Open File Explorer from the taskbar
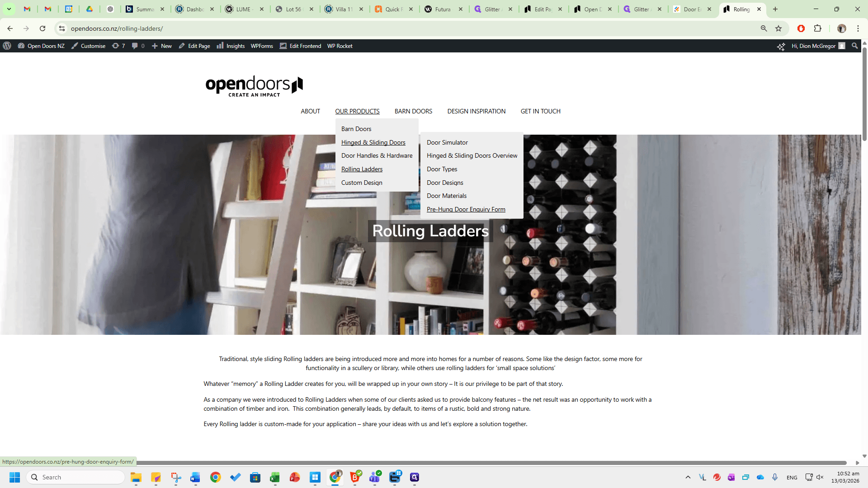868x488 pixels. click(136, 477)
